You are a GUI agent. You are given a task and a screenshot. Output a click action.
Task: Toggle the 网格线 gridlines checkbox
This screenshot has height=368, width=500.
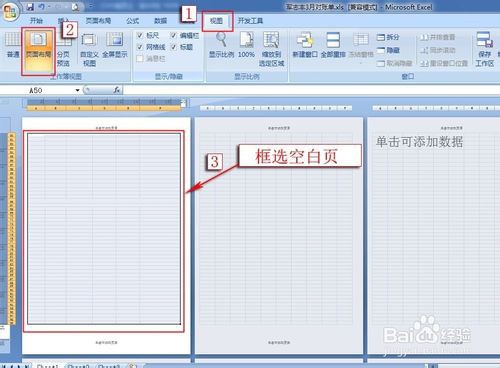click(140, 47)
